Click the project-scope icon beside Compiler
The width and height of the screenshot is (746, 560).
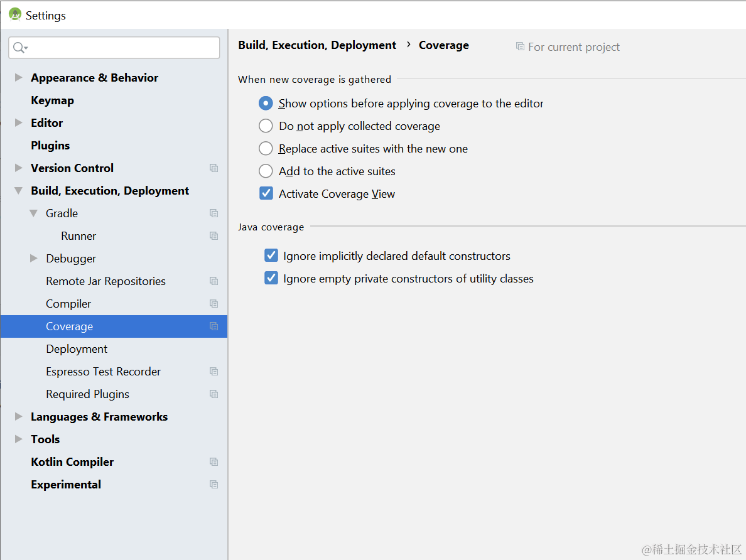(x=214, y=303)
